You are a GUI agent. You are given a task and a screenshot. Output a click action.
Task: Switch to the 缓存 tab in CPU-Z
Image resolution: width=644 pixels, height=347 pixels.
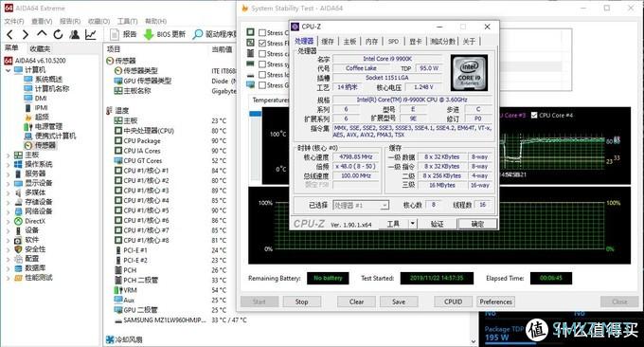328,41
